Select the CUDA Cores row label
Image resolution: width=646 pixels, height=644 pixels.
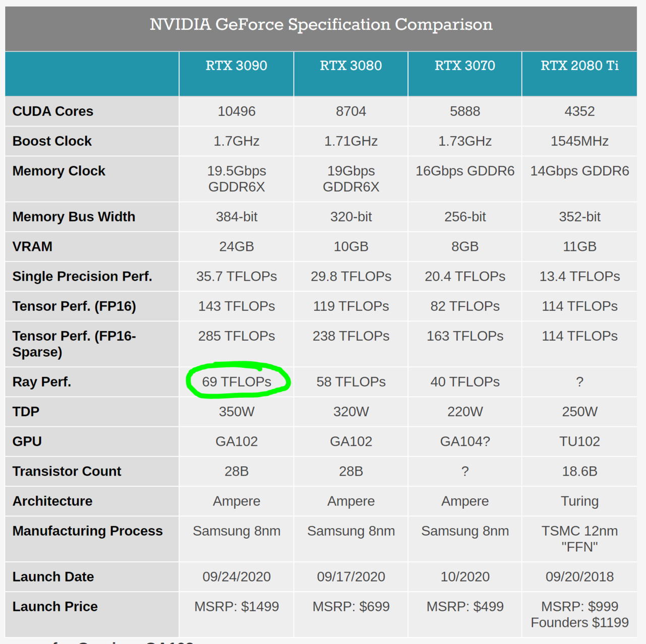coord(53,111)
